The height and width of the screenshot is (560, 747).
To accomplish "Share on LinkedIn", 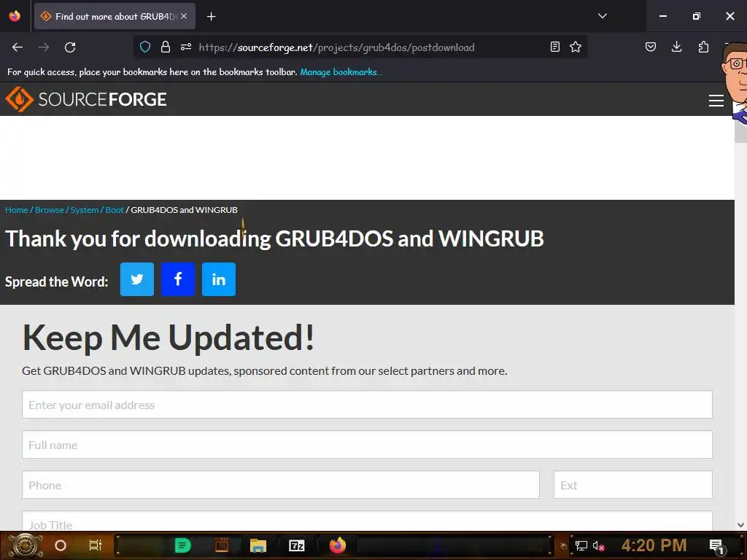I will (219, 279).
